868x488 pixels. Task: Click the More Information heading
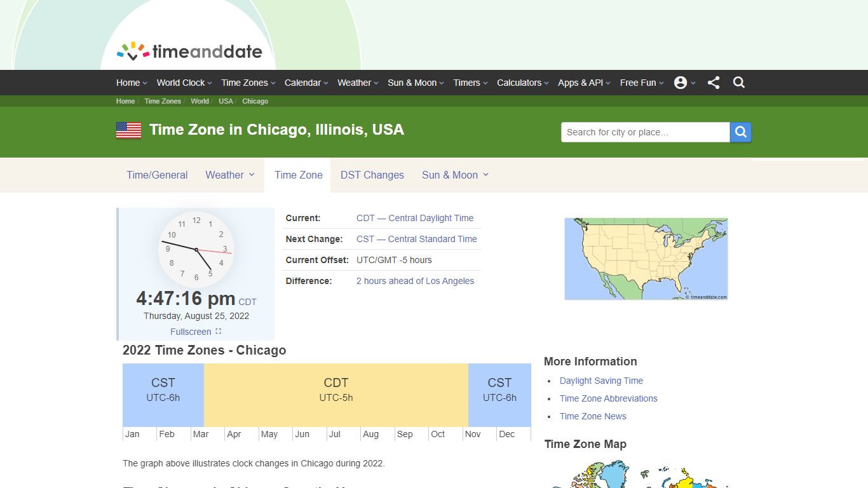(590, 362)
